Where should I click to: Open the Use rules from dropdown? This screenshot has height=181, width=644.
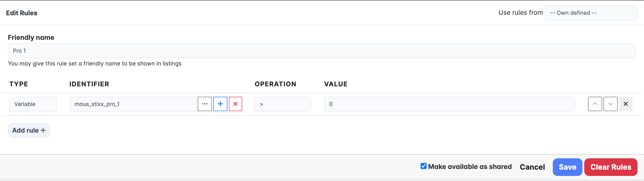pyautogui.click(x=591, y=13)
